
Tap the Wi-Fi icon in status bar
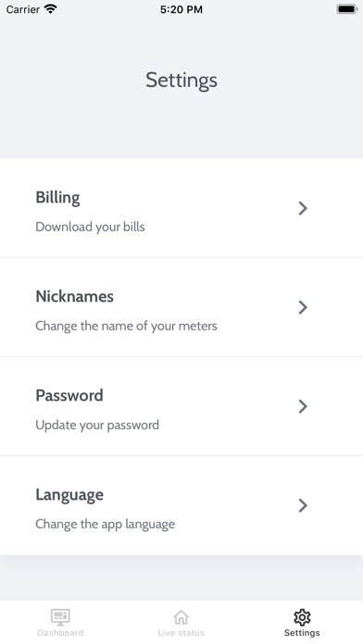tap(51, 9)
